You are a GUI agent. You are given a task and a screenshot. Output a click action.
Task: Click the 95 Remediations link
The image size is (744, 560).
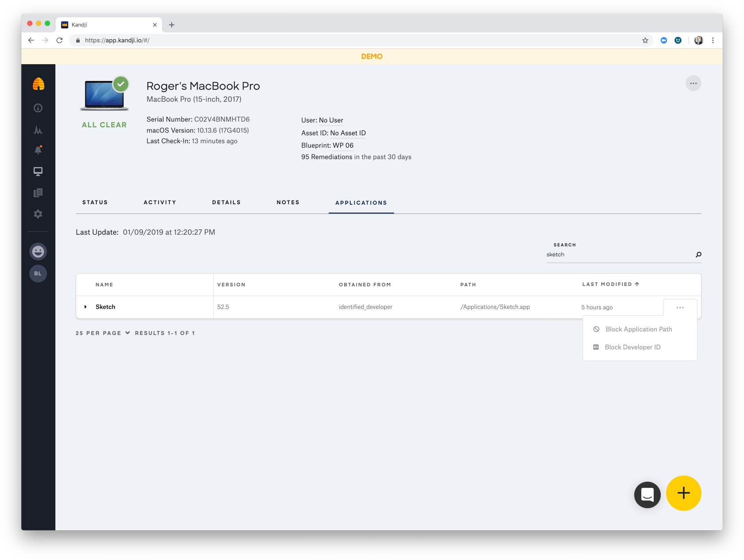[326, 157]
